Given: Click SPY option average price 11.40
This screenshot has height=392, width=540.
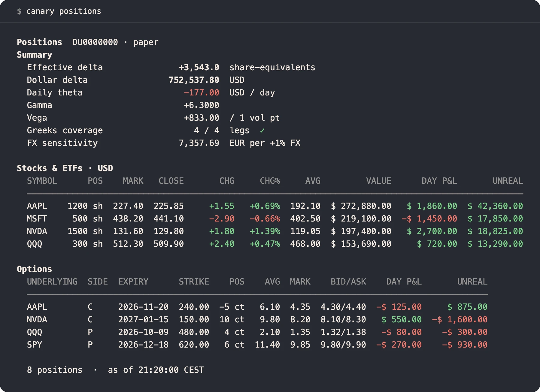Looking at the screenshot, I should 267,345.
